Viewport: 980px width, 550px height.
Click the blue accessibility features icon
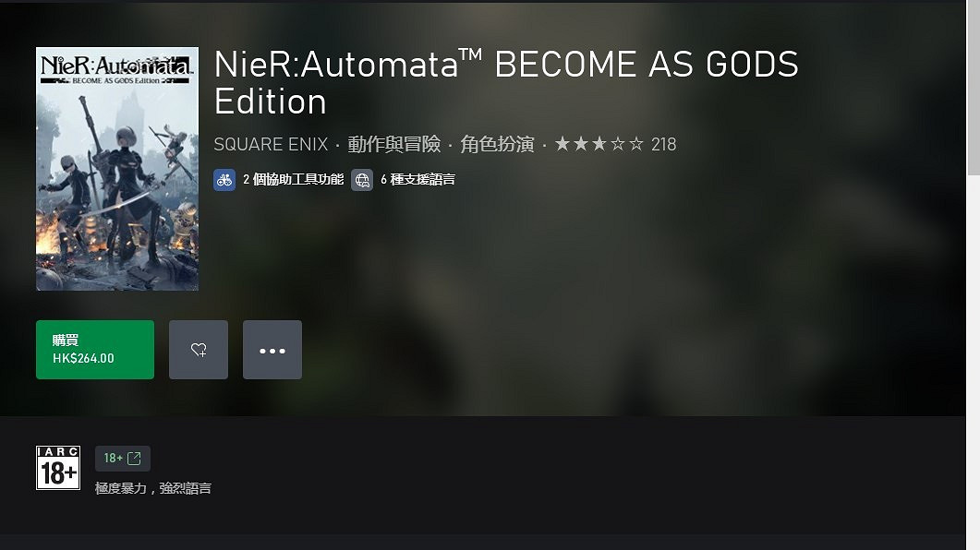(224, 181)
